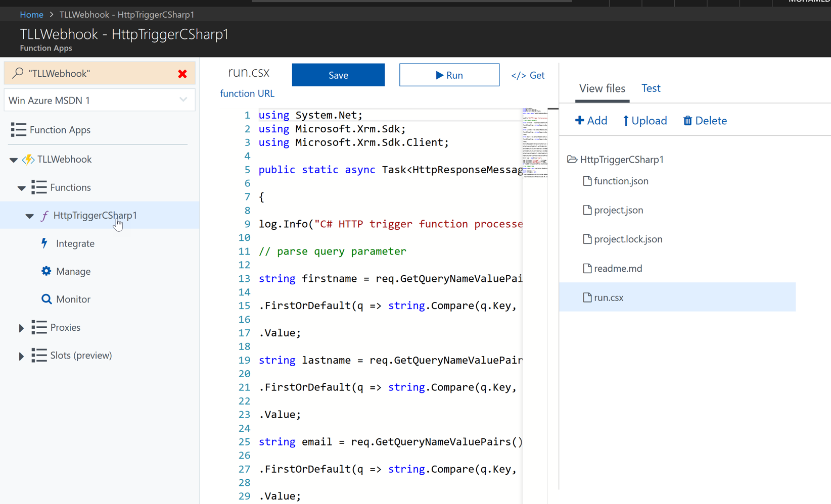Image resolution: width=831 pixels, height=504 pixels.
Task: Click line number 29 in the gutter
Action: pos(244,496)
